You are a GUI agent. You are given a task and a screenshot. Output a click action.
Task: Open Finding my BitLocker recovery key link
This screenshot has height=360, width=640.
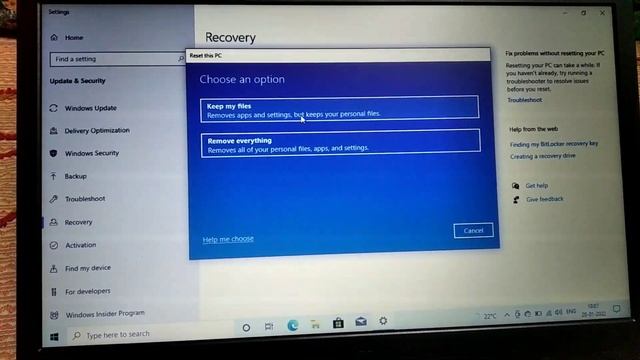pyautogui.click(x=554, y=144)
